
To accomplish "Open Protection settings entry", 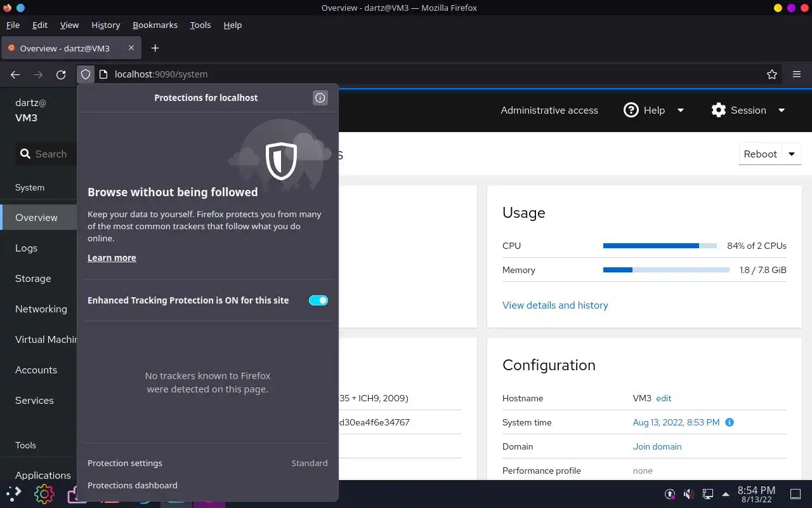I will pos(207,463).
